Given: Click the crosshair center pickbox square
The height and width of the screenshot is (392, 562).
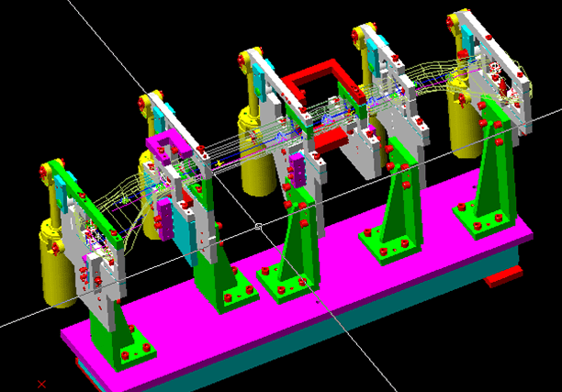Looking at the screenshot, I should point(259,225).
